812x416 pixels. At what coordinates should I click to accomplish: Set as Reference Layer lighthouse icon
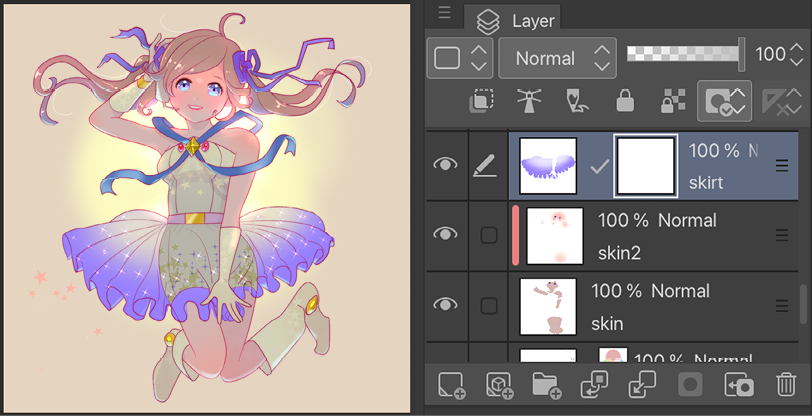coord(529,101)
